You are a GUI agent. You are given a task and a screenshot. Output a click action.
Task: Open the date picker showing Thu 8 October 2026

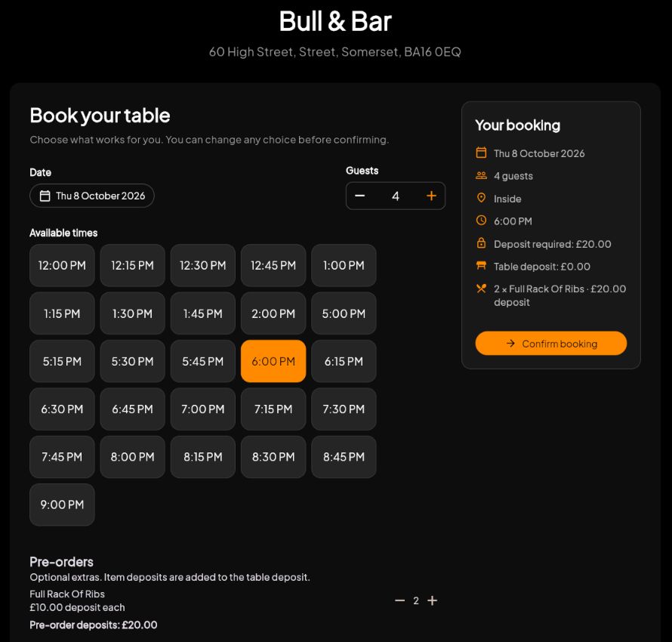91,196
